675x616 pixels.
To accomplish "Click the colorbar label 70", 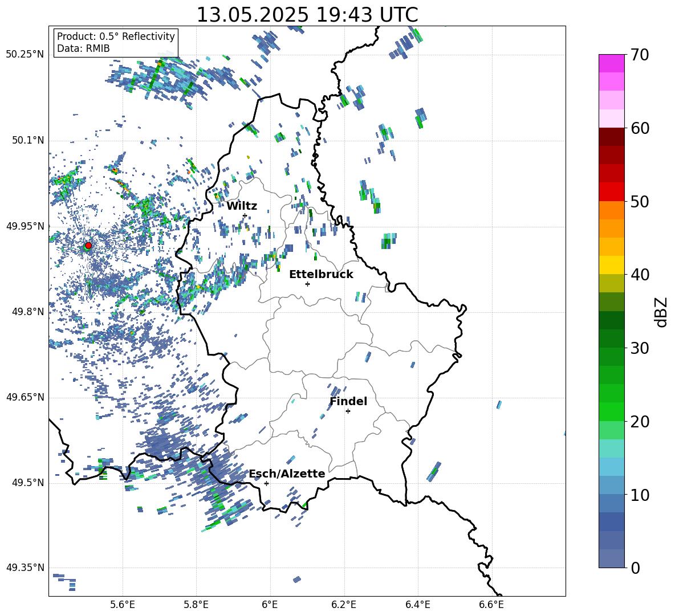I will pyautogui.click(x=640, y=55).
